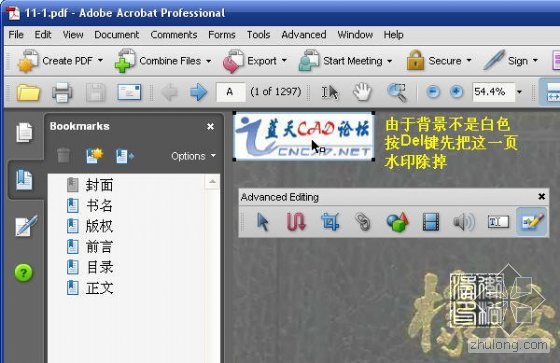Select the TouchUp Text tool
The height and width of the screenshot is (363, 560).
click(x=498, y=222)
